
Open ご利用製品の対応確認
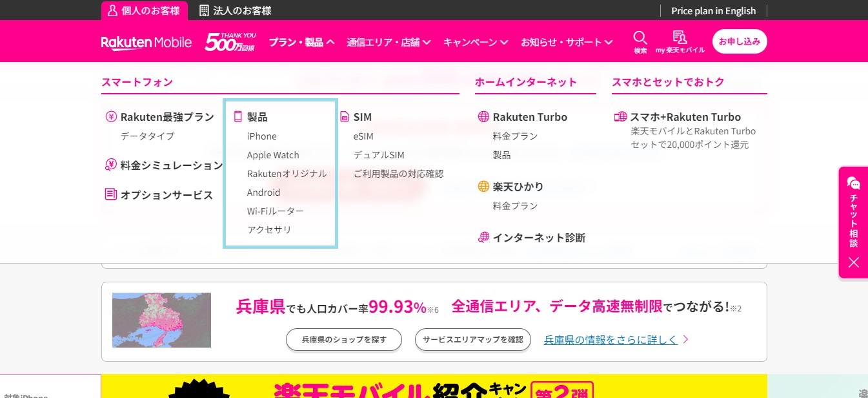coord(399,174)
